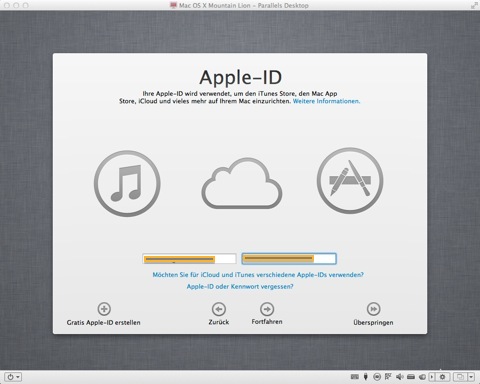
Task: Click the Fortfahren label
Action: pos(267,322)
